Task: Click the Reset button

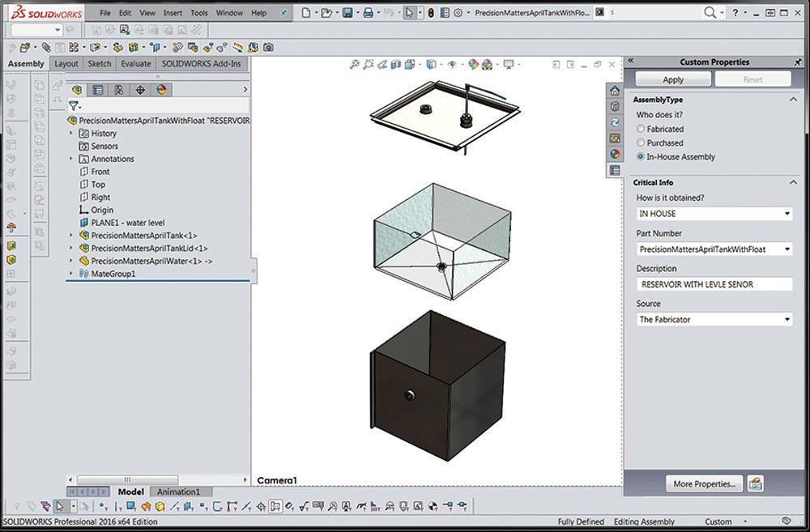Action: [x=752, y=79]
